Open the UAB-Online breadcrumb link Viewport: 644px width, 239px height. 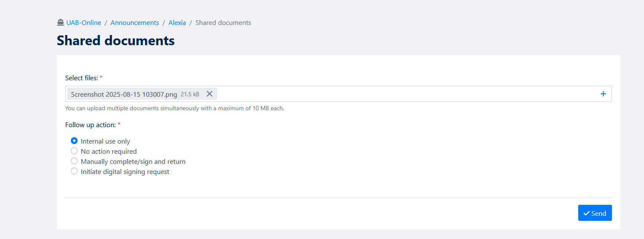point(84,23)
